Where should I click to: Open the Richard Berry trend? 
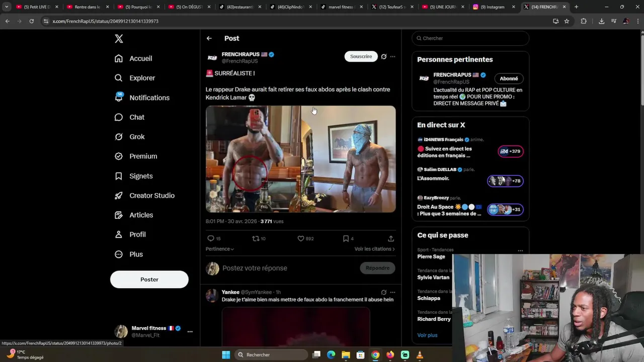pos(434,319)
